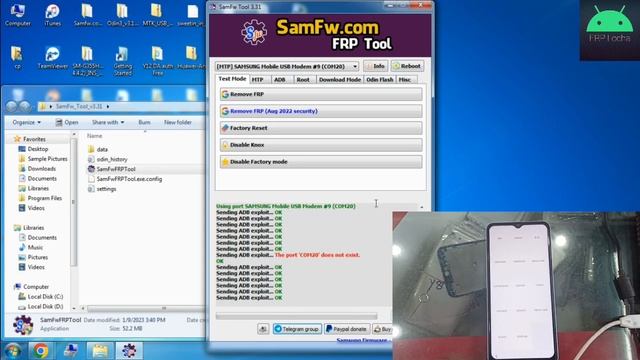
Task: Select odin_history file in list
Action: point(108,159)
